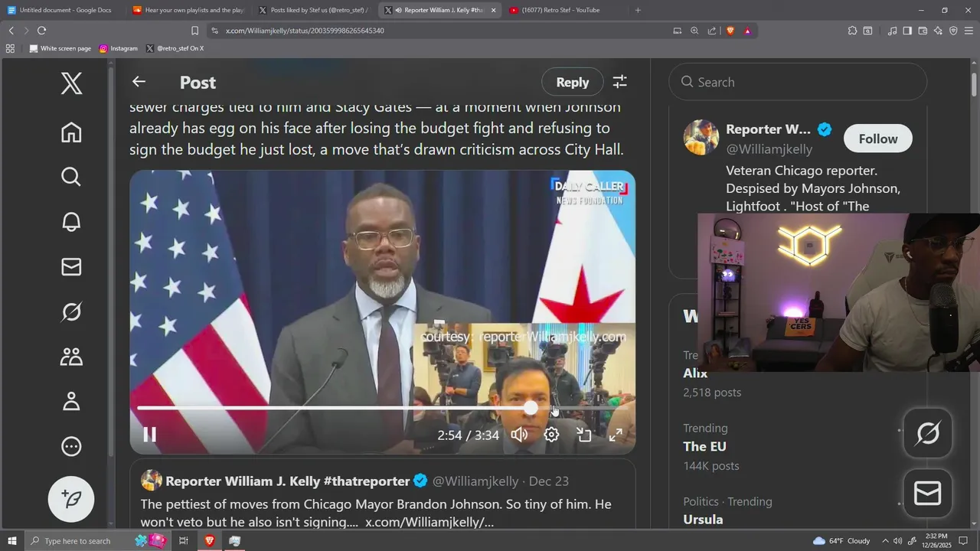
Task: Go back from the Post page
Action: (x=139, y=82)
